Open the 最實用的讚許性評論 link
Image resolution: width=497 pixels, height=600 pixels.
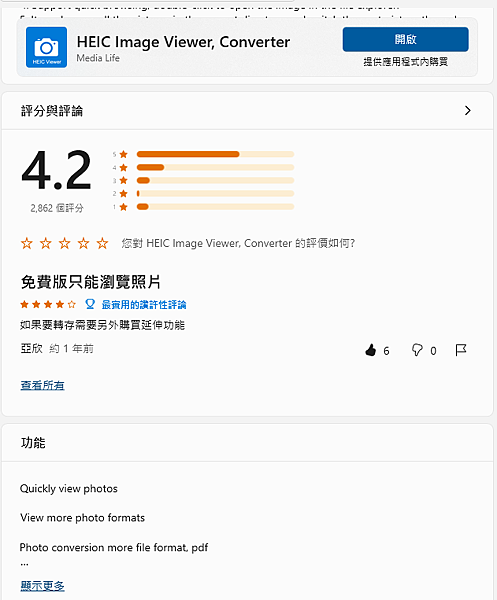coord(144,305)
